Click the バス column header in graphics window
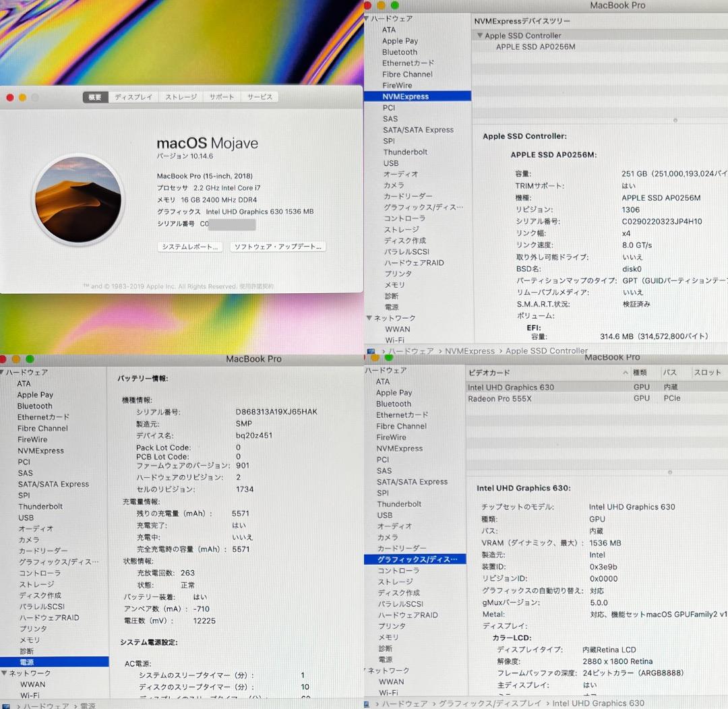Image resolution: width=728 pixels, height=709 pixels. point(669,373)
